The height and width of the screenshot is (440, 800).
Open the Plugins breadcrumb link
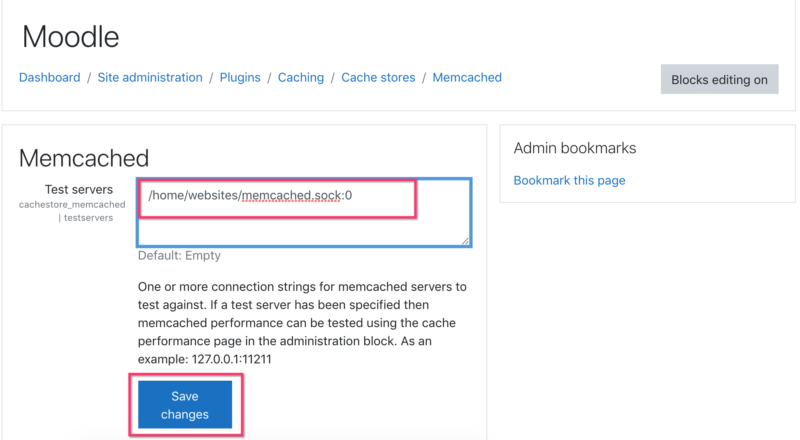tap(240, 78)
